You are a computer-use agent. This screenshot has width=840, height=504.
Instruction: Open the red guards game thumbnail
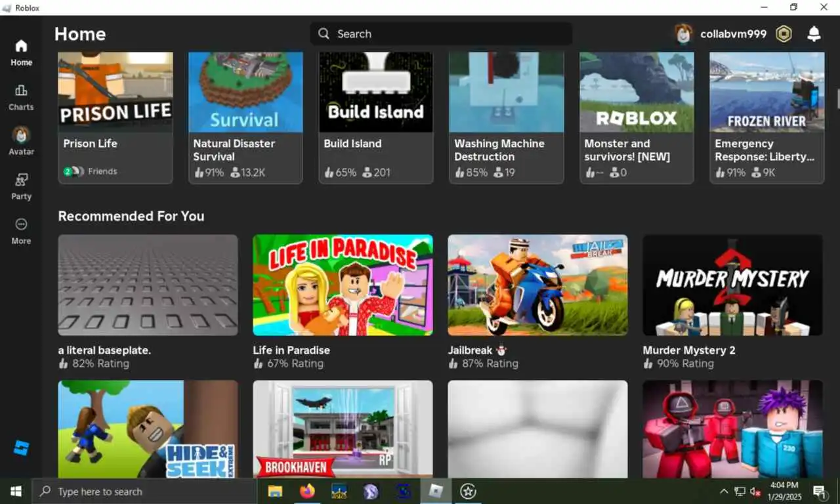tap(732, 429)
